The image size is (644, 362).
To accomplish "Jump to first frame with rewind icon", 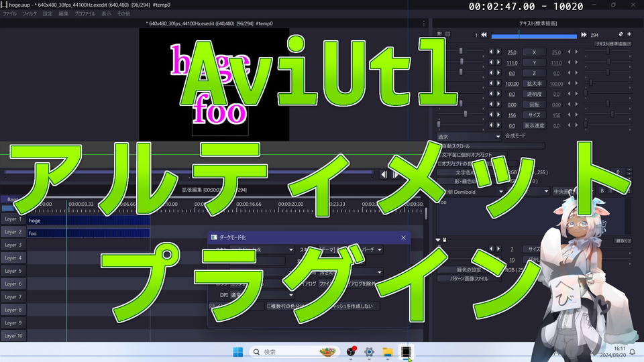I will tap(484, 36).
